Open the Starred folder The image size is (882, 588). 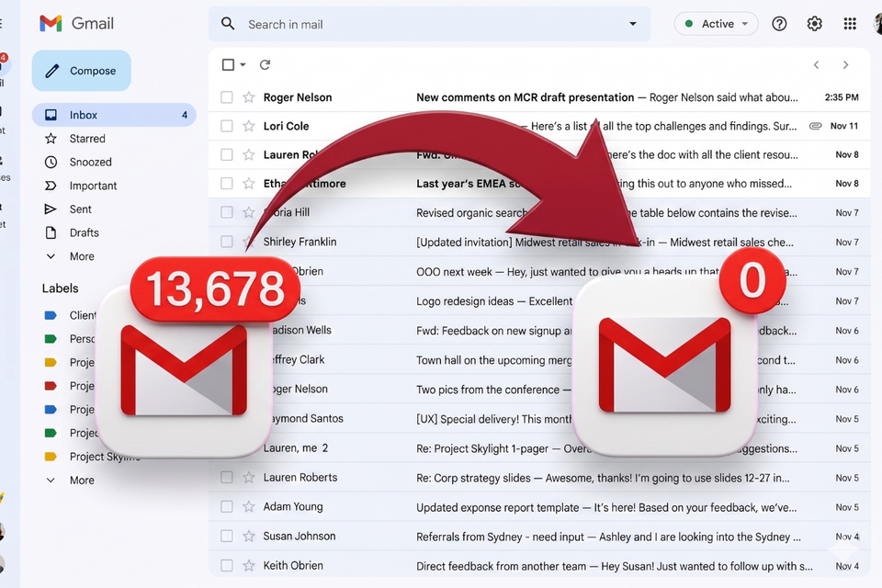(x=87, y=139)
